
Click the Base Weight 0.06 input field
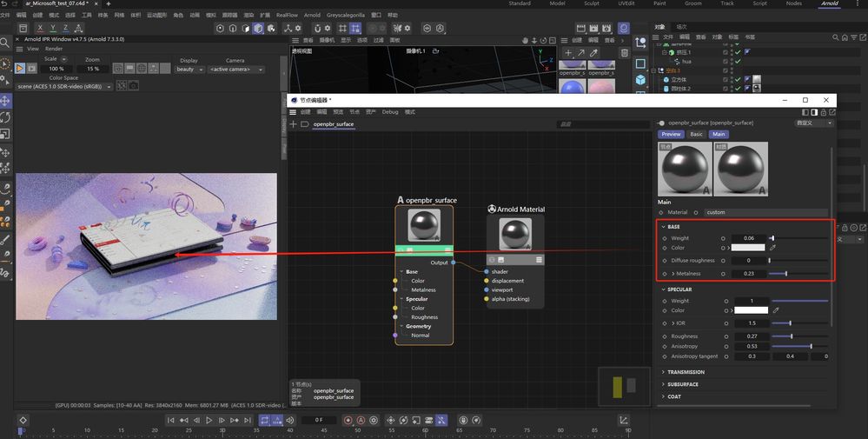[748, 238]
